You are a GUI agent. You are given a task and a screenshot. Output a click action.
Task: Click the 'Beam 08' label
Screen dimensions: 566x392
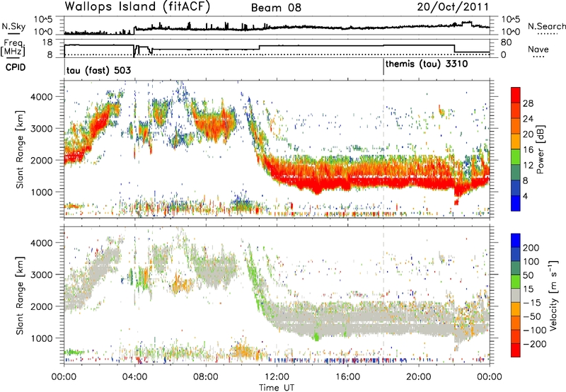point(276,8)
